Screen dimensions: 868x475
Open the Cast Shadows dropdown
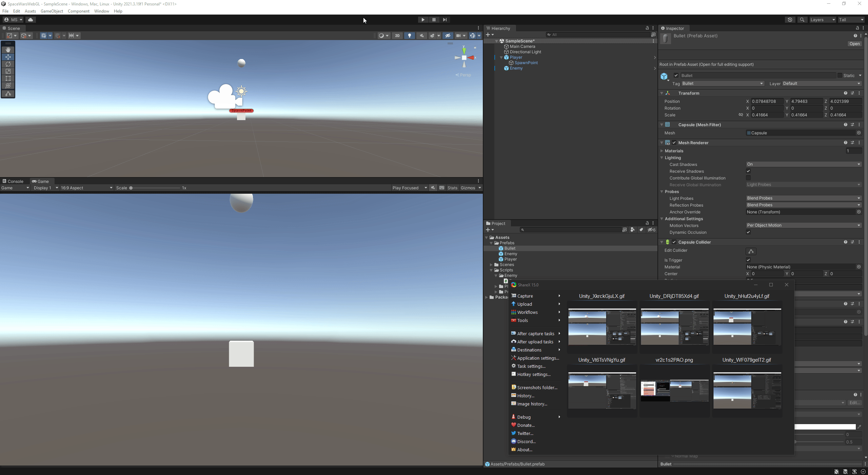click(x=803, y=164)
